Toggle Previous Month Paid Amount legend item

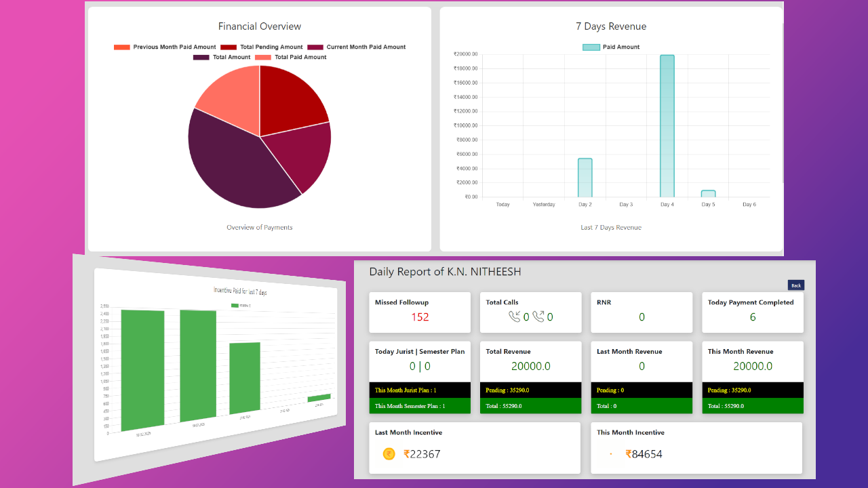click(165, 47)
